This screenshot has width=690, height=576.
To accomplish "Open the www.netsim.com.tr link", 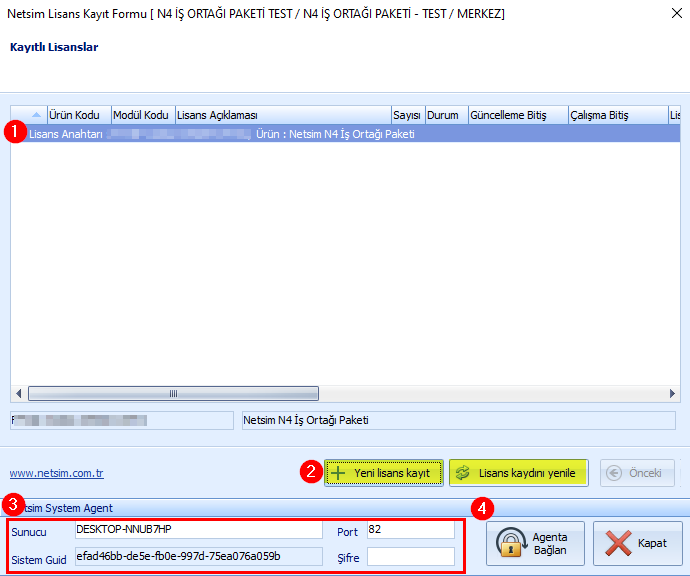I will click(57, 473).
